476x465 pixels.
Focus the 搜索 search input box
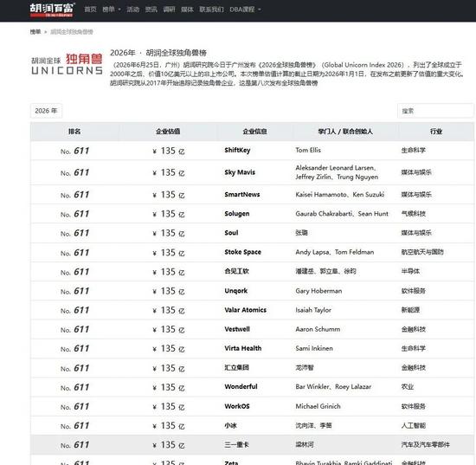click(x=435, y=111)
